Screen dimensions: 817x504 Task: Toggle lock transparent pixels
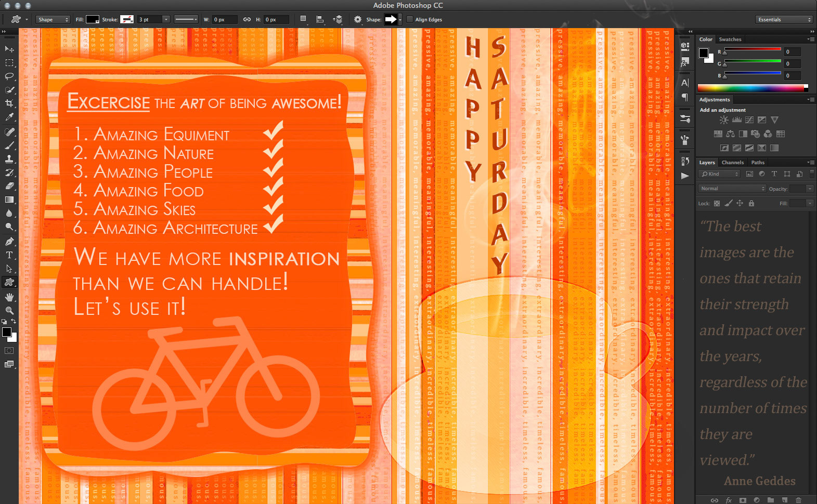click(x=717, y=204)
